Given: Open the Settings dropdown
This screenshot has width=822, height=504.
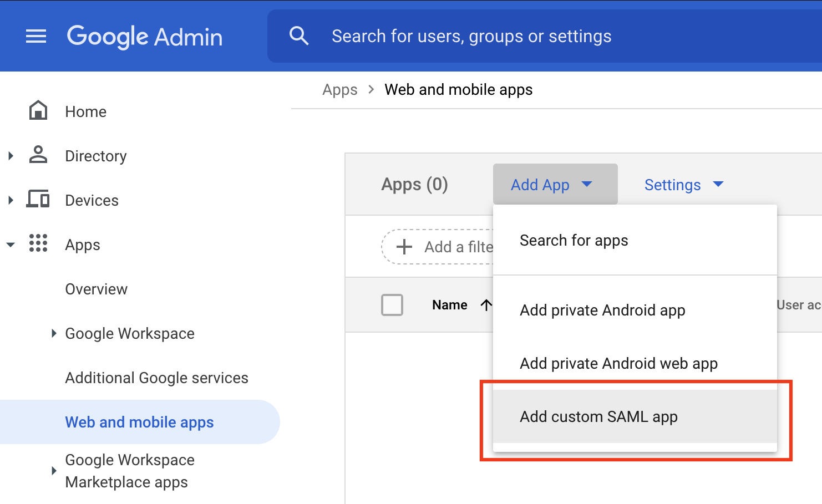Looking at the screenshot, I should (683, 184).
